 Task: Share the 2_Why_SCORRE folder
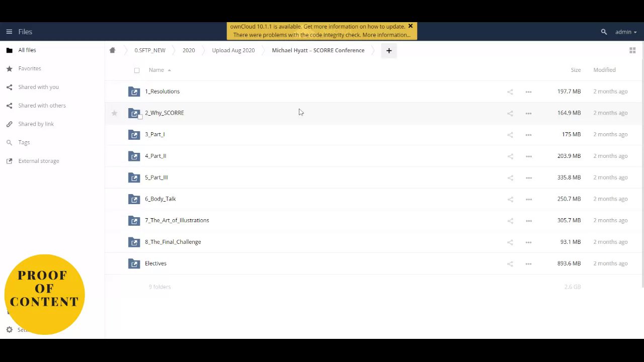(510, 113)
